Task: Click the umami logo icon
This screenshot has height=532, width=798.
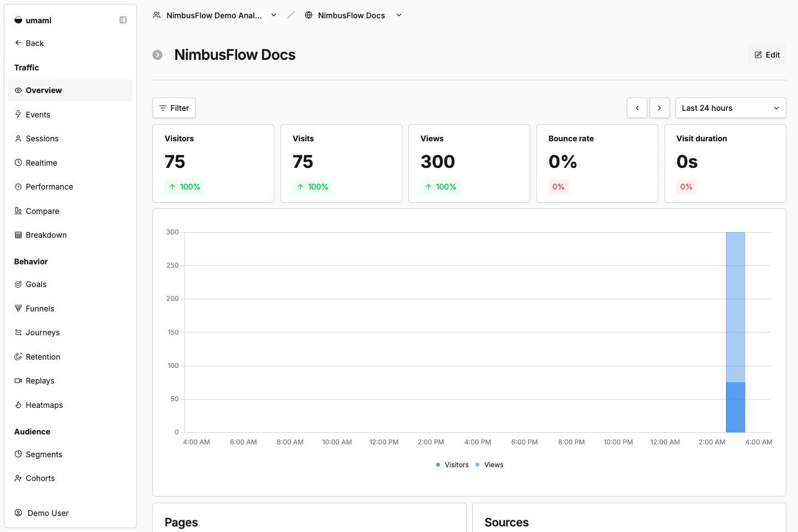Action: [x=18, y=21]
